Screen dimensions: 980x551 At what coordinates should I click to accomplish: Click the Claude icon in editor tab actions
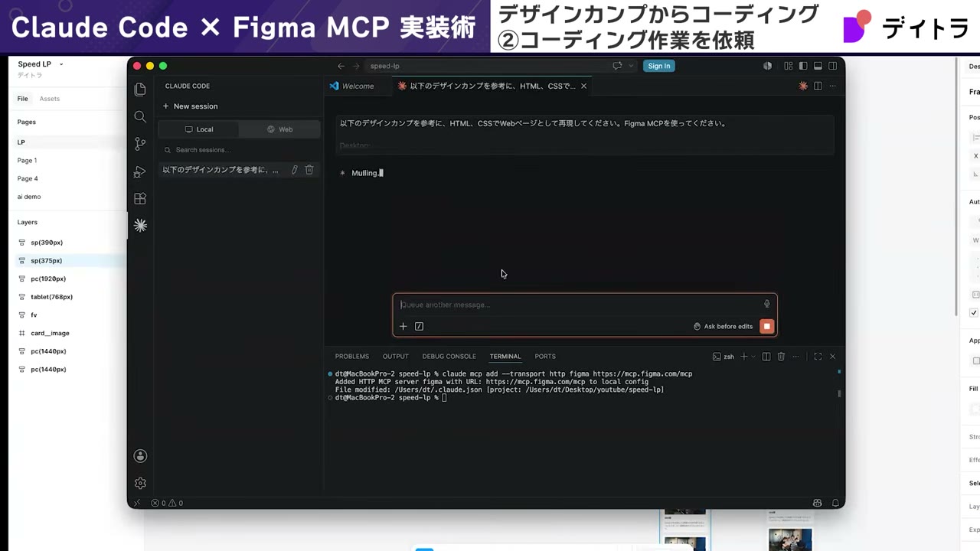click(x=803, y=86)
